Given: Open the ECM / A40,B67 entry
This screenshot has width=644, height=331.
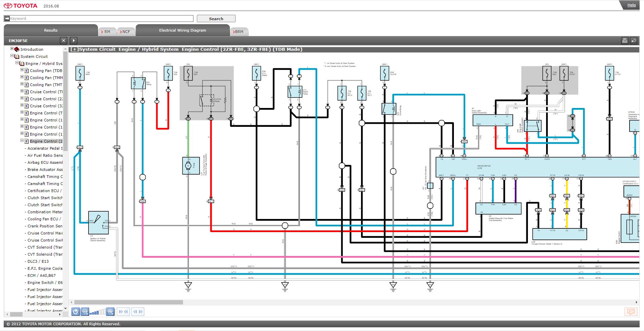Looking at the screenshot, I should click(x=42, y=275).
